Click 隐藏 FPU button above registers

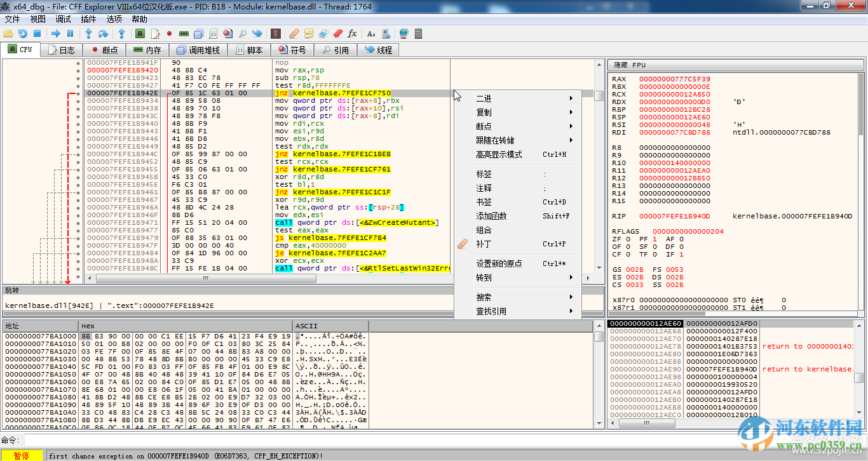tap(736, 65)
